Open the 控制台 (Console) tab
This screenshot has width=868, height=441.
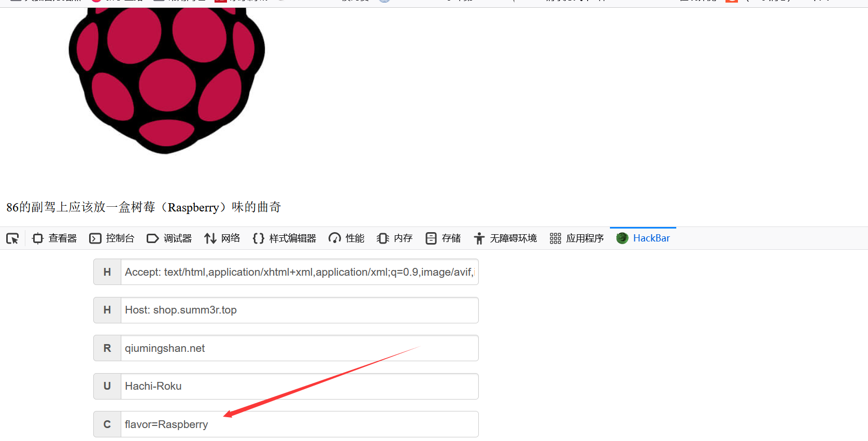coord(112,238)
